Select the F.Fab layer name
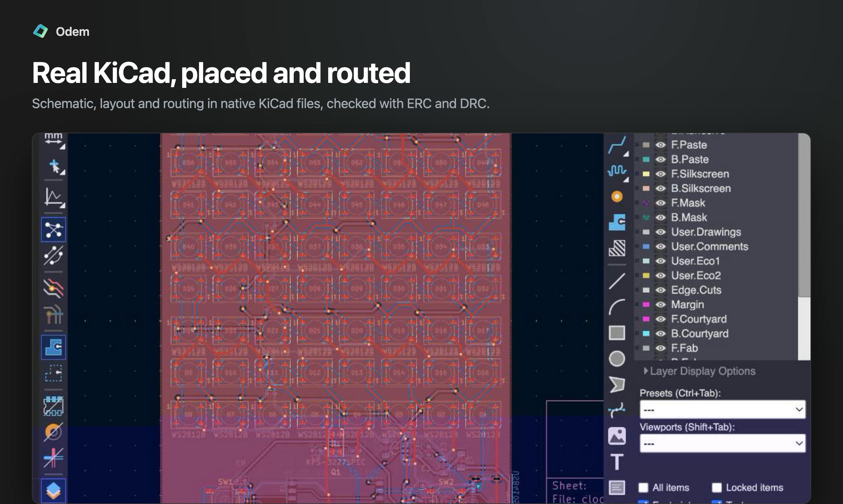 coord(685,348)
